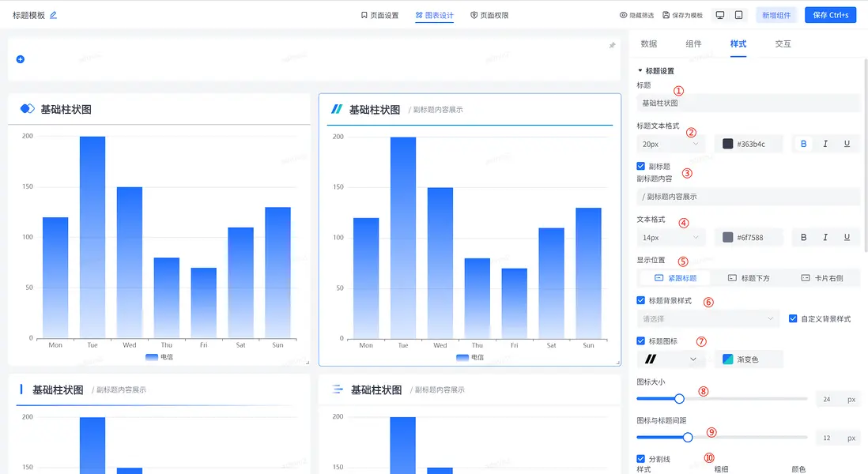Open the 页面权限 tab
Viewport: 868px width, 474px height.
(489, 16)
